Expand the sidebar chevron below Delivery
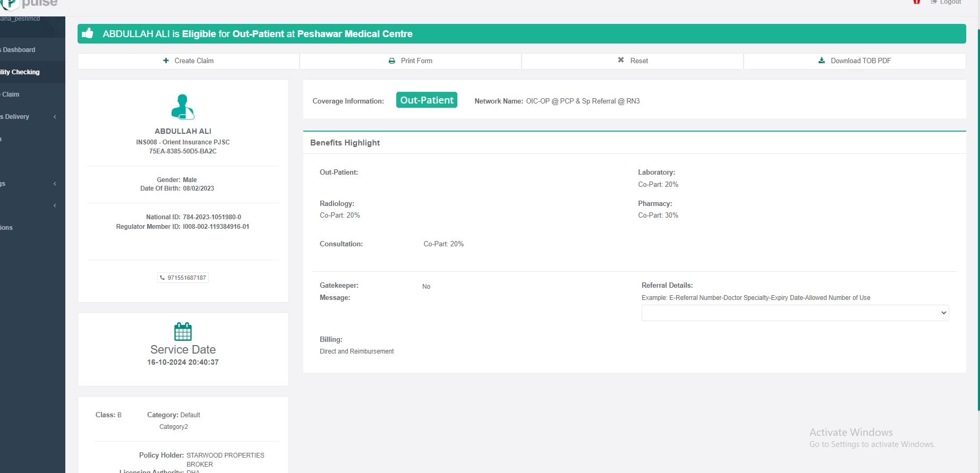Image resolution: width=980 pixels, height=473 pixels. click(55, 184)
